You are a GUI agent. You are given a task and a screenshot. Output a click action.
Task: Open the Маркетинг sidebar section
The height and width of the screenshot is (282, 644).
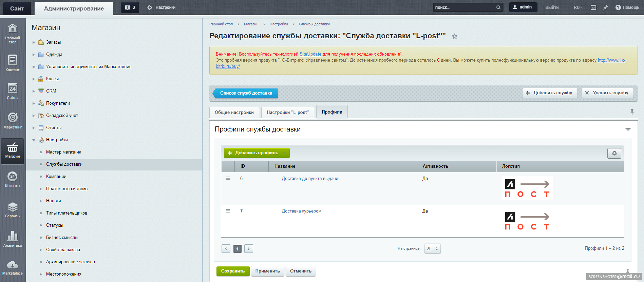click(x=13, y=121)
